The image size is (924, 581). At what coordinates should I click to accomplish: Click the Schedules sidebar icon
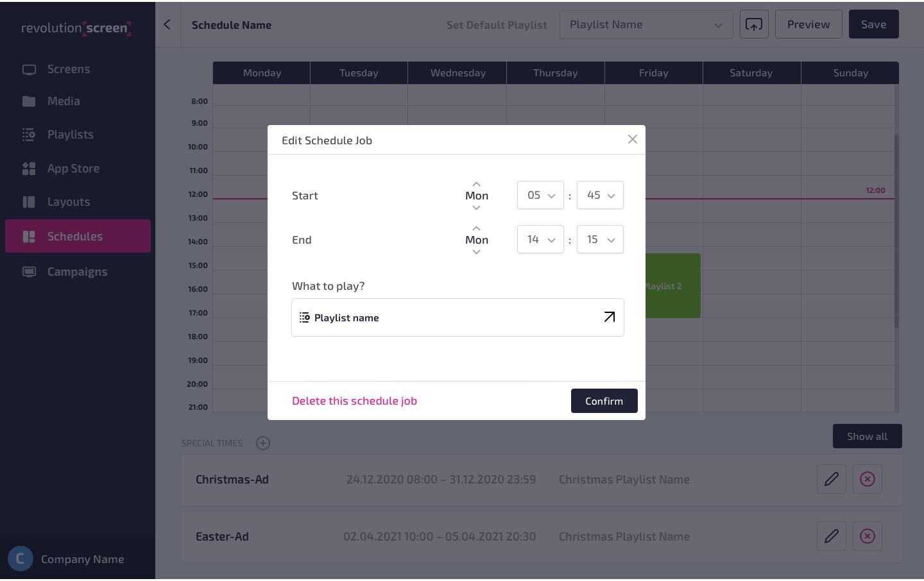point(29,237)
